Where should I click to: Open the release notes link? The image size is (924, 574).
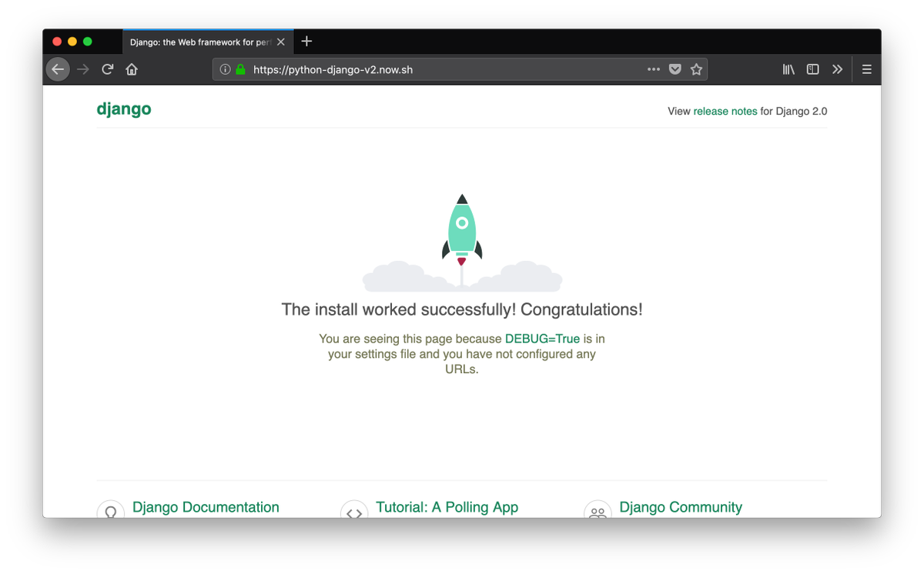click(725, 111)
